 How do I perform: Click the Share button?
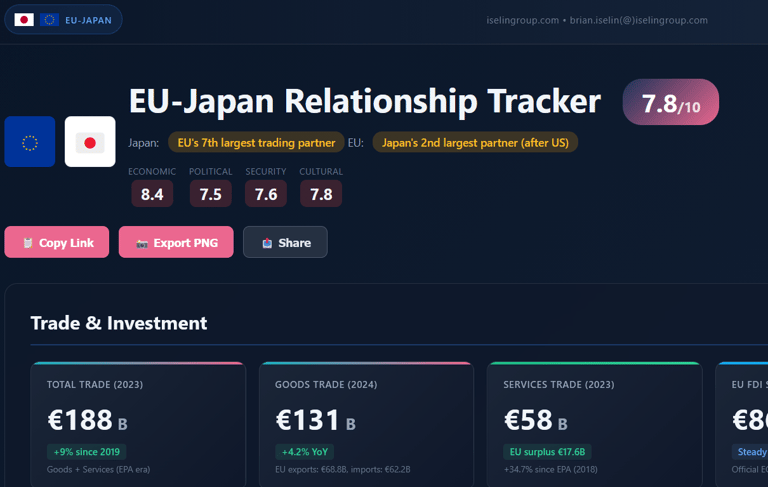pyautogui.click(x=285, y=242)
